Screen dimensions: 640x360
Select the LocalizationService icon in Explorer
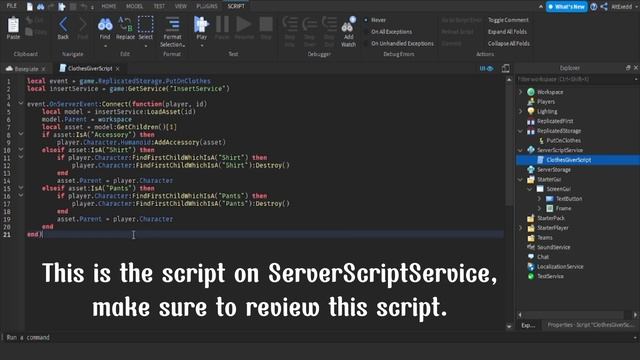pos(531,267)
